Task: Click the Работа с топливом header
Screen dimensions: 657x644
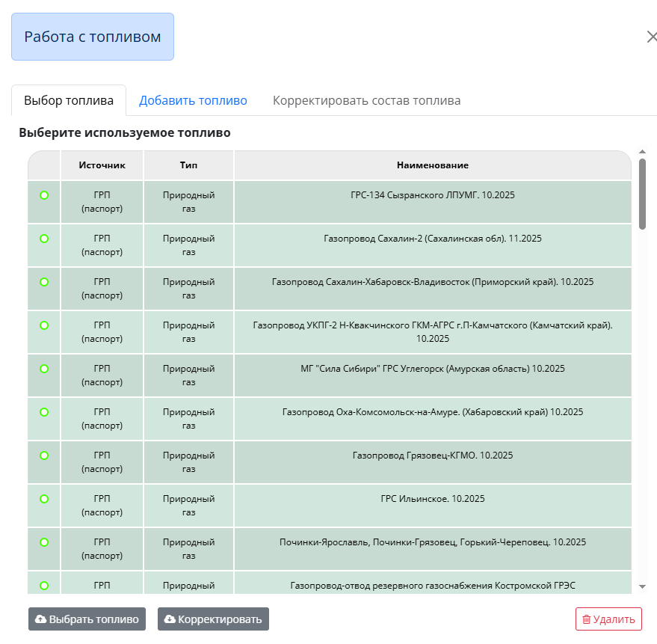Action: (93, 37)
